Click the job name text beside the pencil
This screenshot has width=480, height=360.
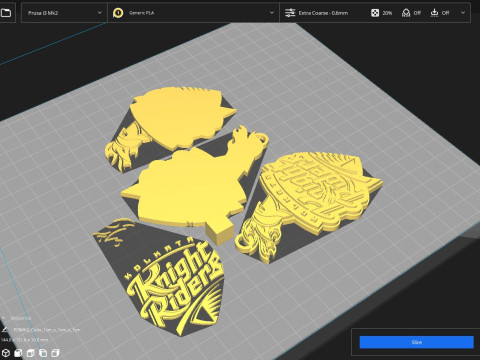click(47, 330)
